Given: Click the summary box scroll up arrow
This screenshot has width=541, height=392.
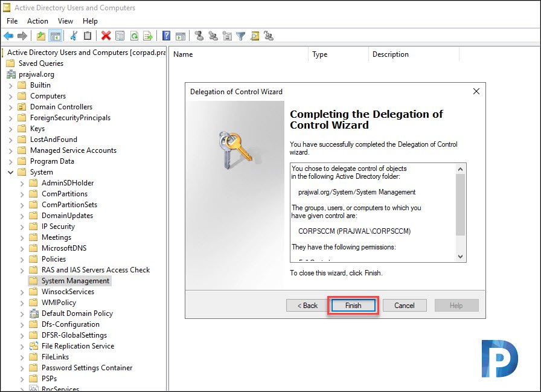Looking at the screenshot, I should [460, 169].
